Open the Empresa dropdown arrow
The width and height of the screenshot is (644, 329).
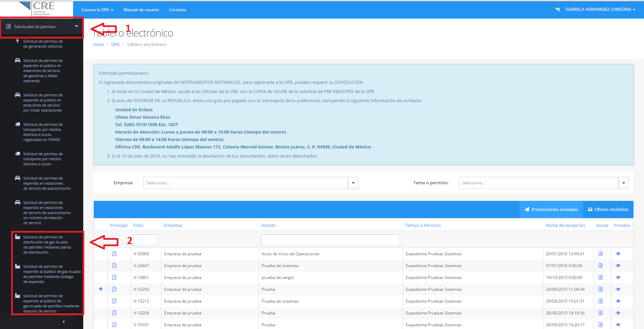pyautogui.click(x=353, y=183)
